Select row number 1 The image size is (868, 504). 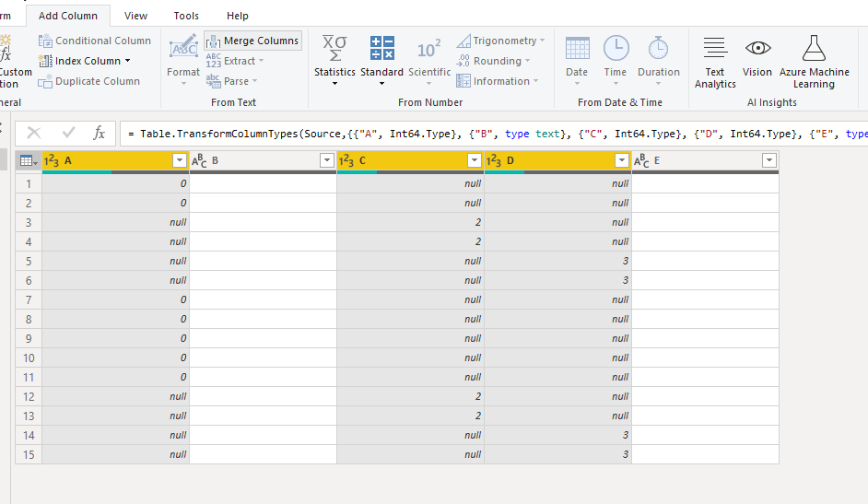(x=29, y=183)
